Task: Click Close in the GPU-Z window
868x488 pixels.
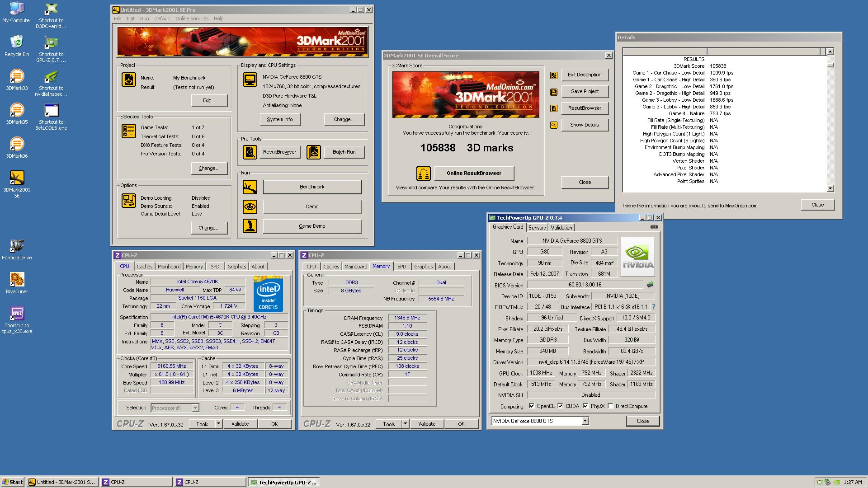Action: click(x=642, y=421)
